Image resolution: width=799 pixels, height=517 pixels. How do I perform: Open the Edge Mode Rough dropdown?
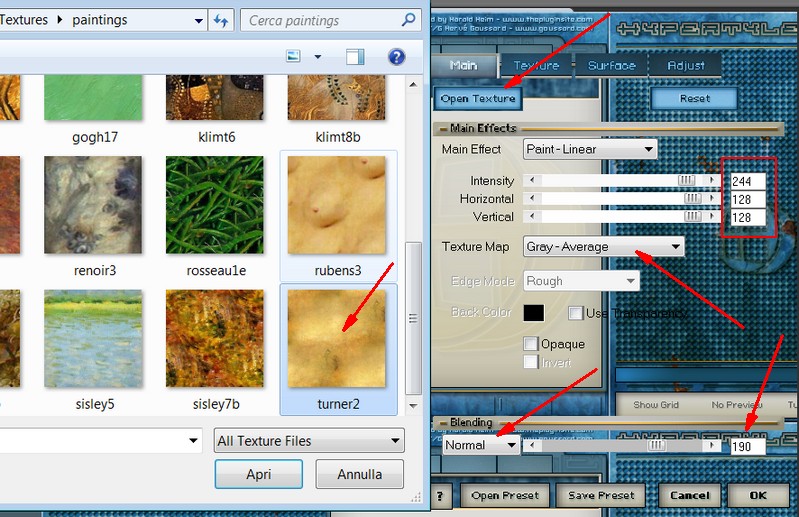pyautogui.click(x=581, y=281)
